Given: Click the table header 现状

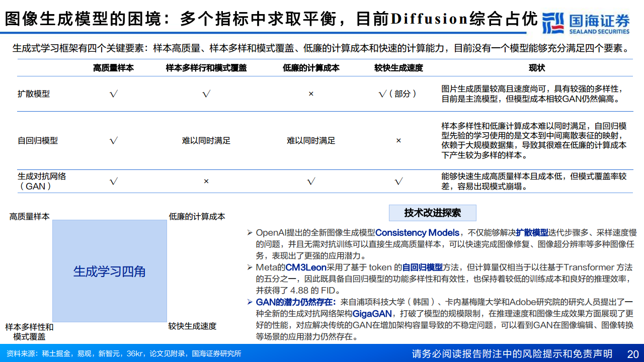Looking at the screenshot, I should (537, 68).
